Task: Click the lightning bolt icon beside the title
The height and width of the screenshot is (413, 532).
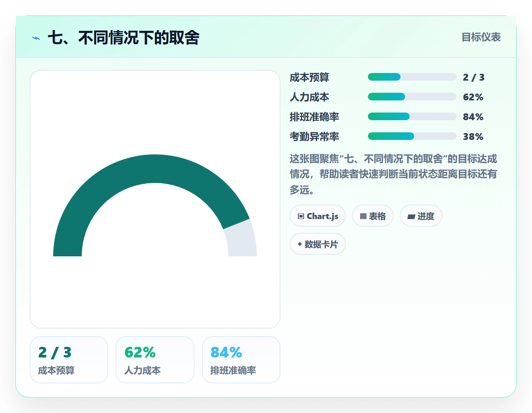Action: [36, 38]
